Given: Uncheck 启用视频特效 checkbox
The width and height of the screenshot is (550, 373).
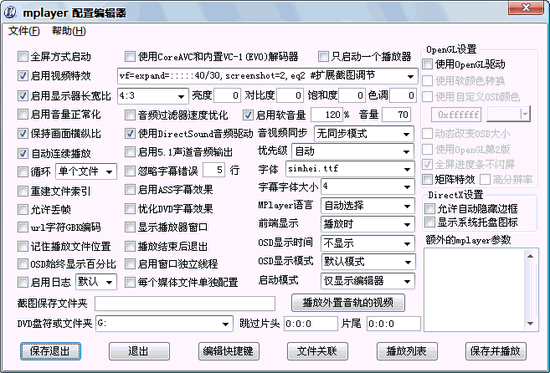Looking at the screenshot, I should pyautogui.click(x=23, y=76).
